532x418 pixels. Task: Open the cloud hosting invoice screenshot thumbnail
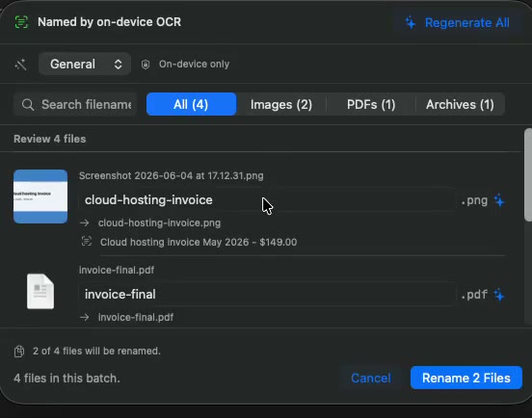pos(40,196)
